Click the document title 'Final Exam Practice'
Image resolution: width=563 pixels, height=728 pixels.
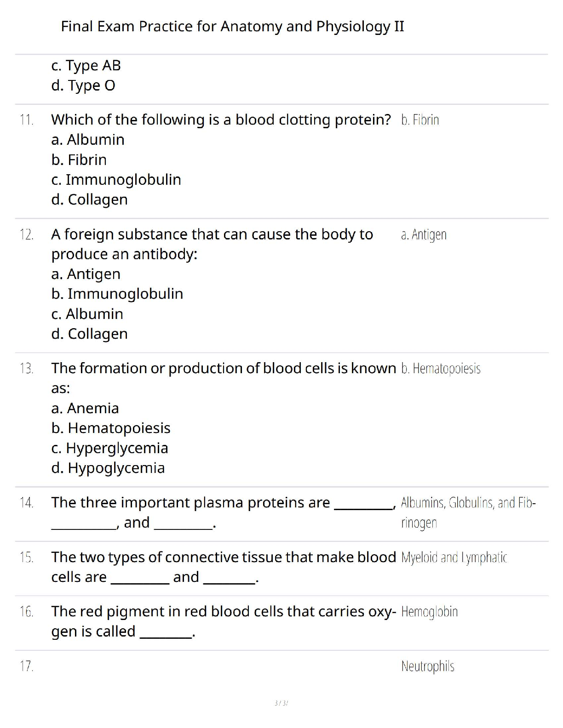(232, 26)
